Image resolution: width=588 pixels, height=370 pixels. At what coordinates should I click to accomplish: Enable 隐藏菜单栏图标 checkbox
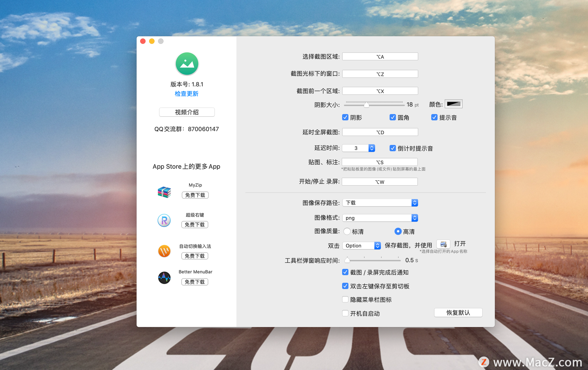(x=345, y=299)
